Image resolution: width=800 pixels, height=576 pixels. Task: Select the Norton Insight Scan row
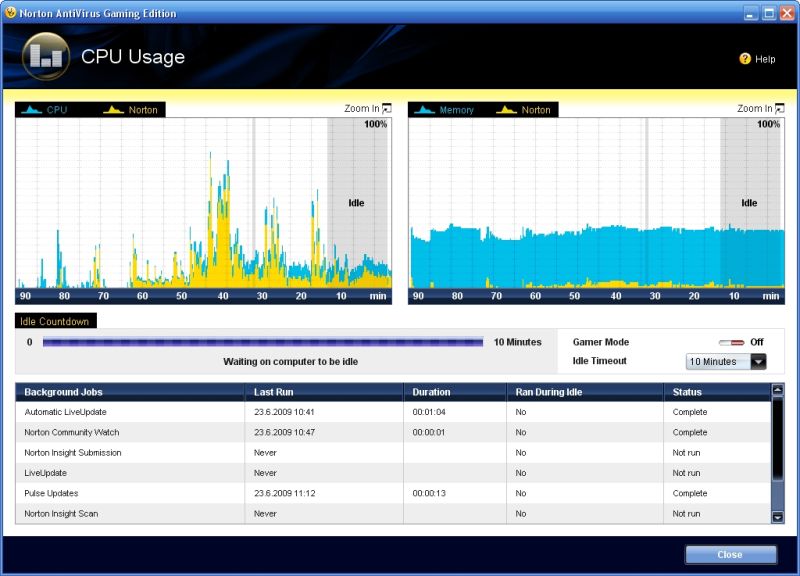(x=393, y=513)
